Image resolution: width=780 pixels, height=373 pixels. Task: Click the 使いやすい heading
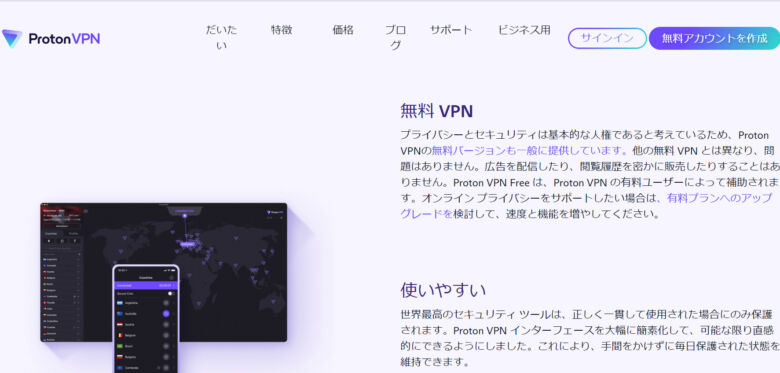443,289
